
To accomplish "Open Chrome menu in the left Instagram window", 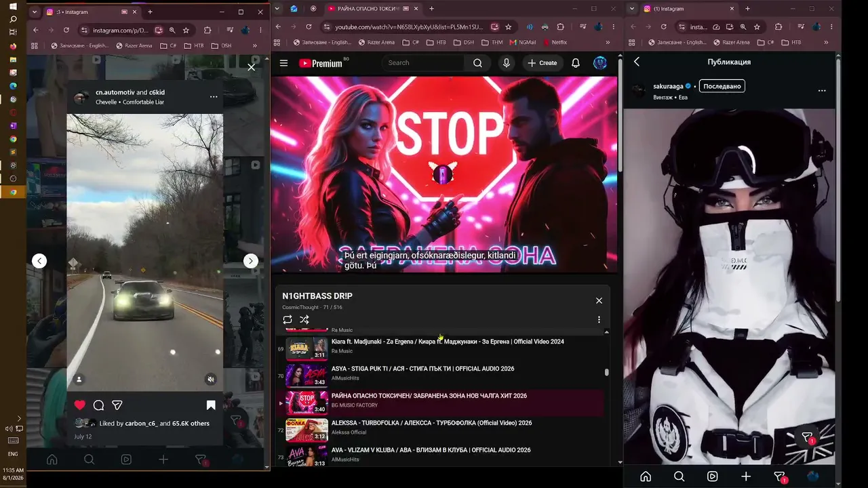I will click(x=260, y=30).
